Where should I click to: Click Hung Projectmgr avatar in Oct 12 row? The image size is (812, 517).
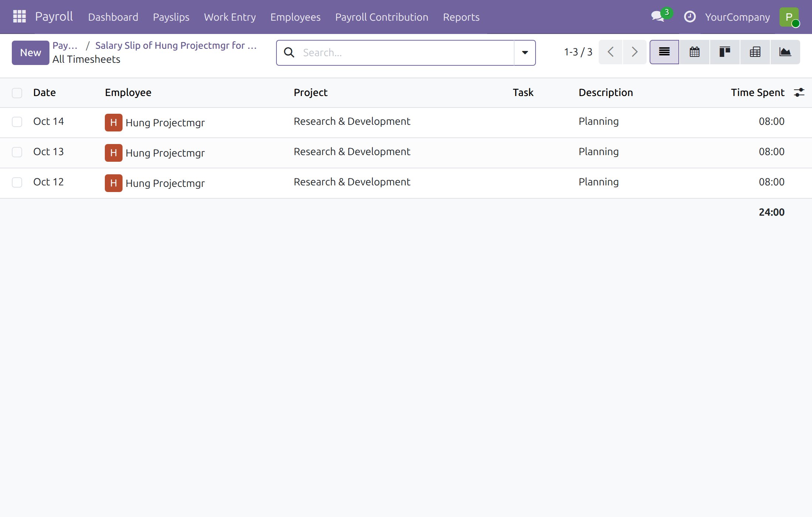113,183
